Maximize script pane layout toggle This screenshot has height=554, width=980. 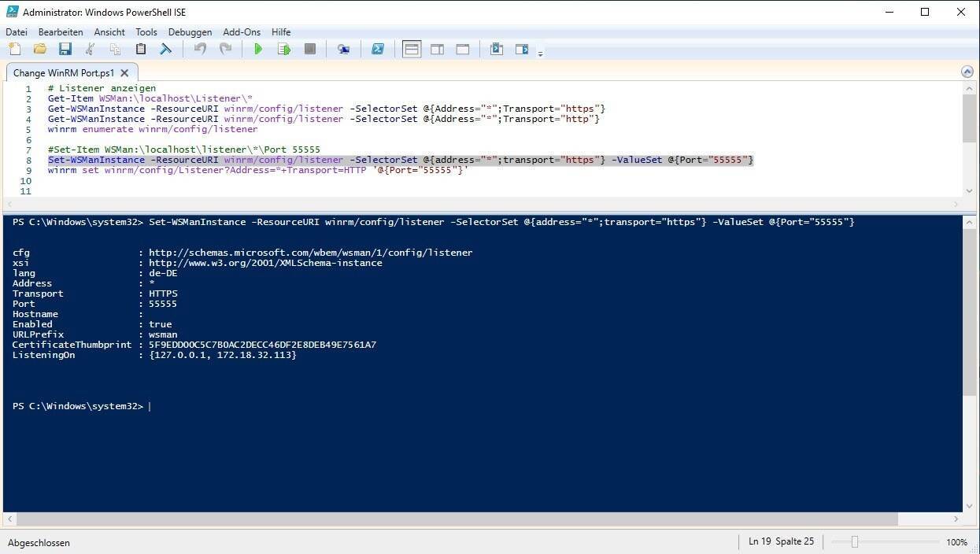point(463,50)
